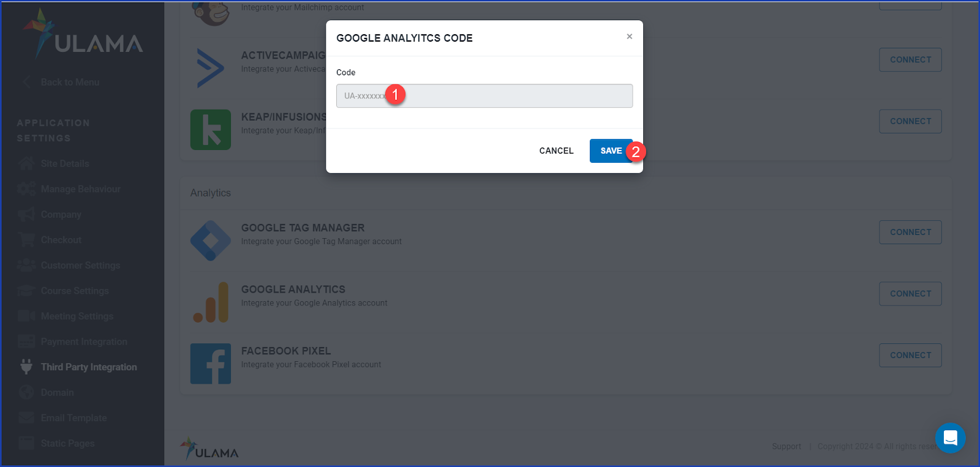Connect Facebook Pixel account
Image resolution: width=980 pixels, height=467 pixels.
click(x=910, y=355)
